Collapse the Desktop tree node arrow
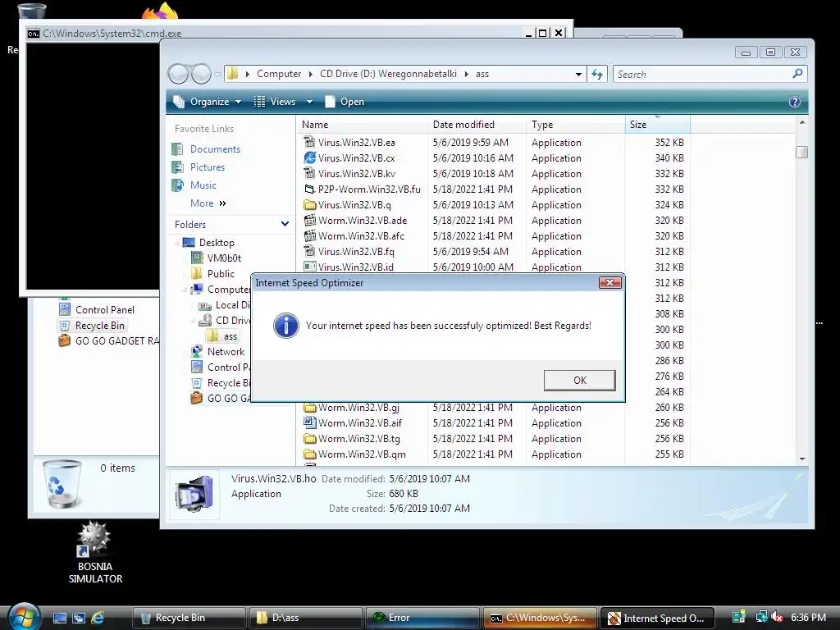 point(176,243)
